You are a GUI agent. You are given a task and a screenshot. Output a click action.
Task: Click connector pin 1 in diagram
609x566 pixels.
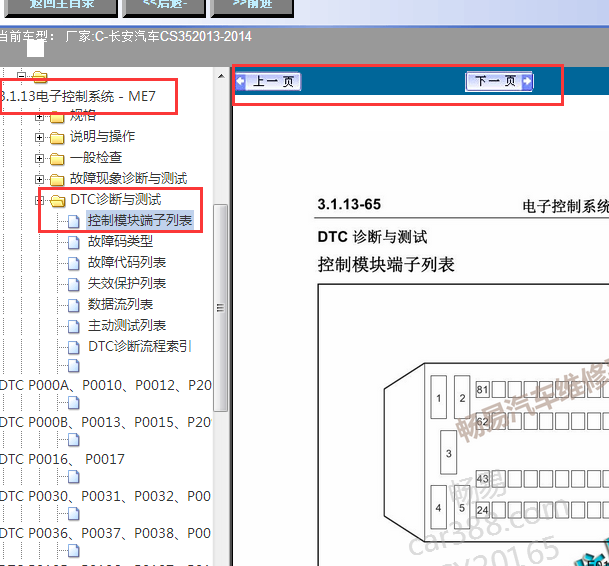438,397
